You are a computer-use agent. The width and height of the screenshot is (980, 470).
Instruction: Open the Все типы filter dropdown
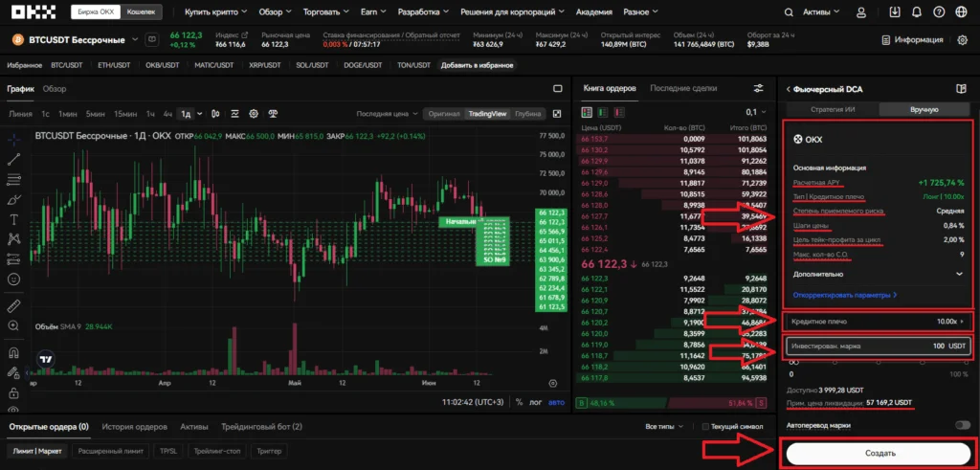[x=664, y=427]
